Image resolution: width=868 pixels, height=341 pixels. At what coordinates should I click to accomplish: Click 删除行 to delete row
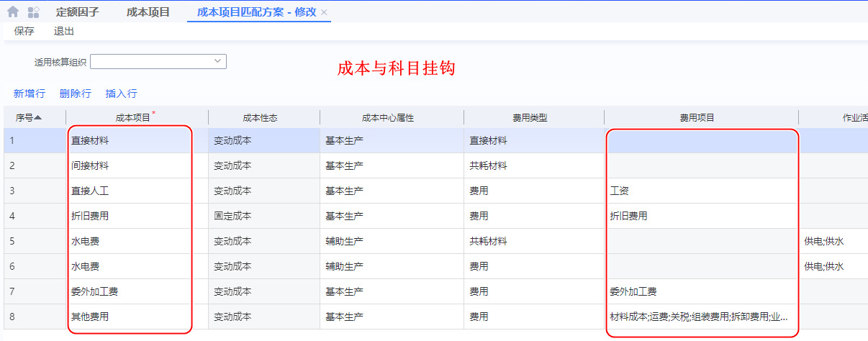click(x=76, y=94)
